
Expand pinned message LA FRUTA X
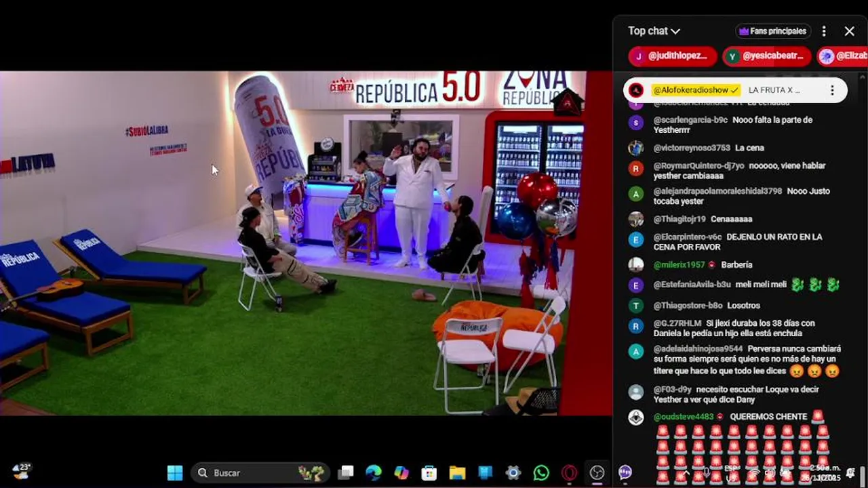774,90
